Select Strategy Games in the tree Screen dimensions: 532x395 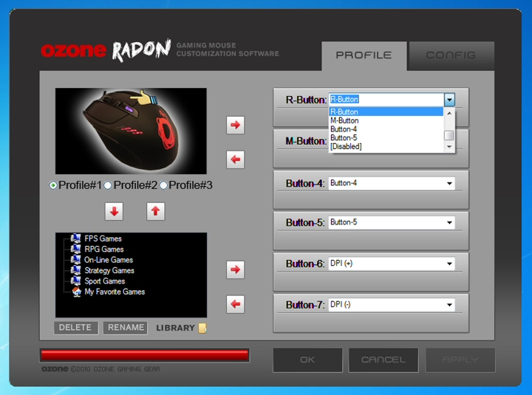109,270
